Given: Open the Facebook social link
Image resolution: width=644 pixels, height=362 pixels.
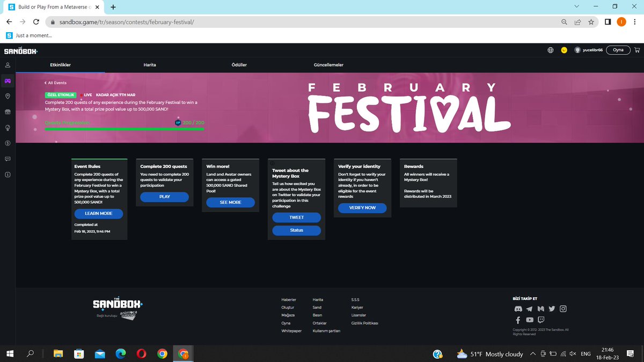Looking at the screenshot, I should pyautogui.click(x=518, y=320).
